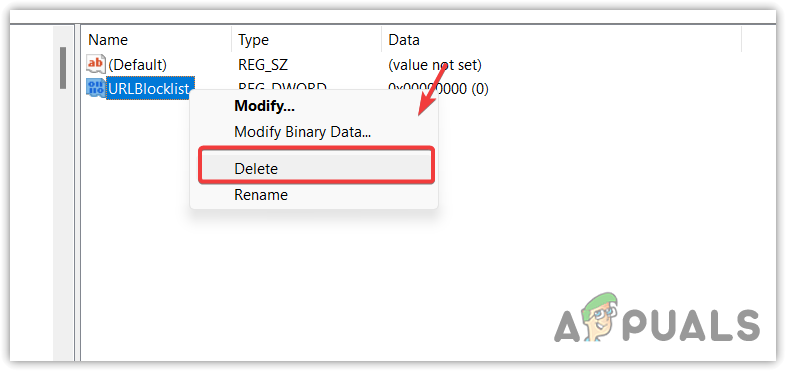The image size is (786, 371).
Task: Choose Rename in the context menu
Action: click(x=261, y=195)
